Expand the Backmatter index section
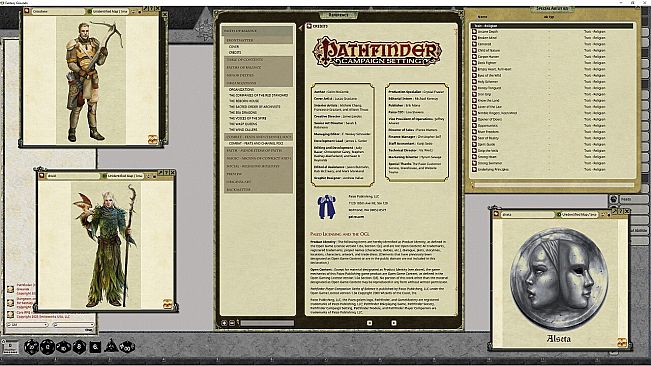 (259, 190)
